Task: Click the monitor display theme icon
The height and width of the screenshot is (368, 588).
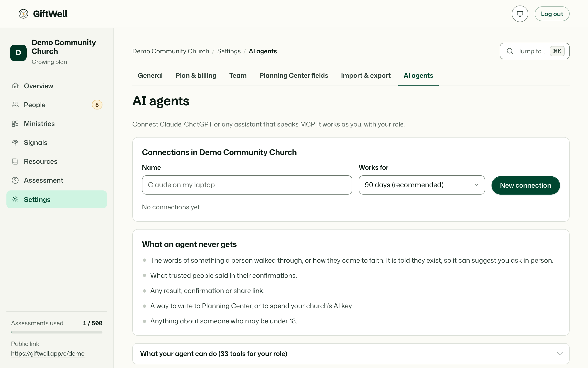Action: pyautogui.click(x=520, y=14)
